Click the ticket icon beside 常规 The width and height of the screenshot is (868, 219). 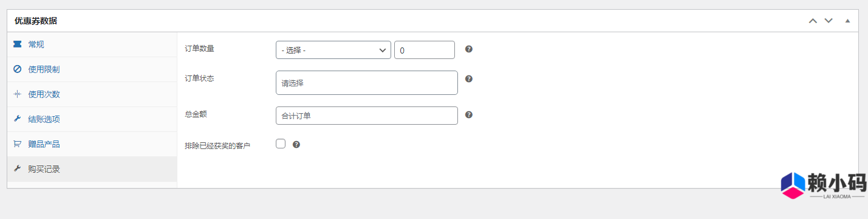click(17, 44)
